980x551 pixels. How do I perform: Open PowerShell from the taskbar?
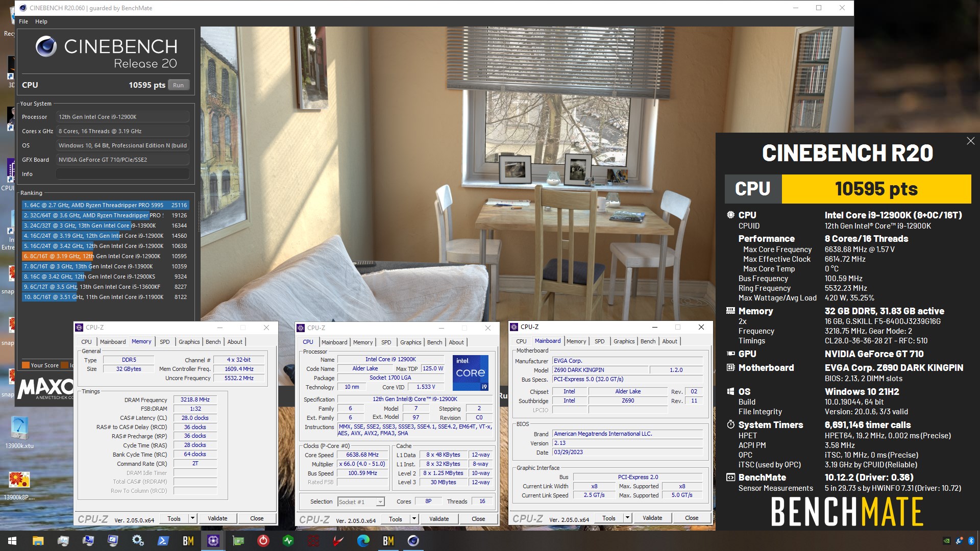pos(163,541)
